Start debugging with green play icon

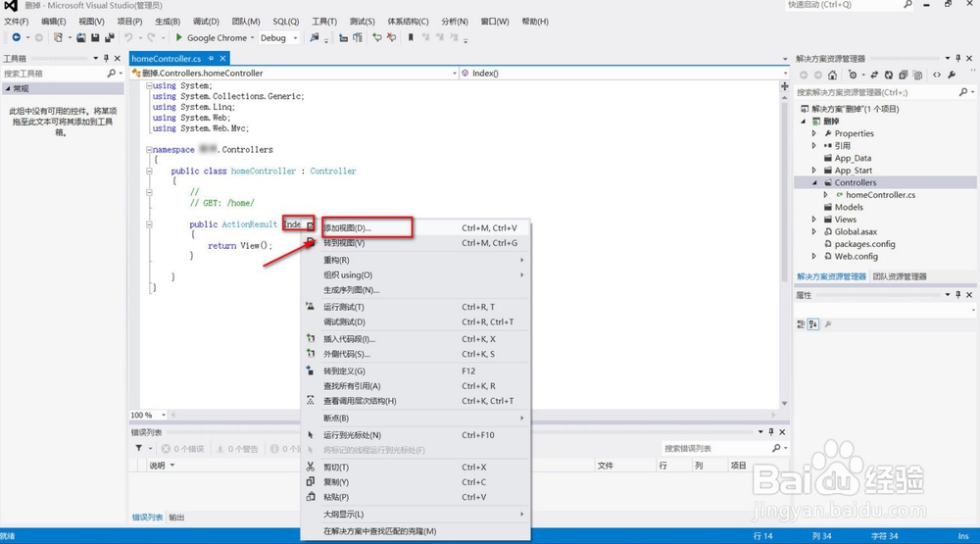(x=178, y=37)
